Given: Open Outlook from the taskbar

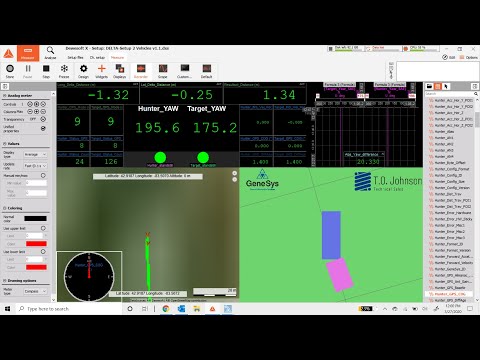Looking at the screenshot, I should pyautogui.click(x=181, y=309).
